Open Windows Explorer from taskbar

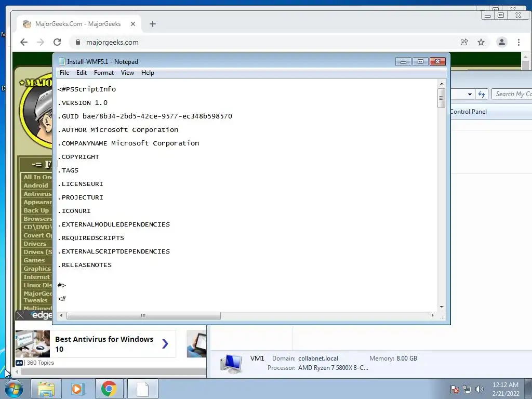click(46, 389)
